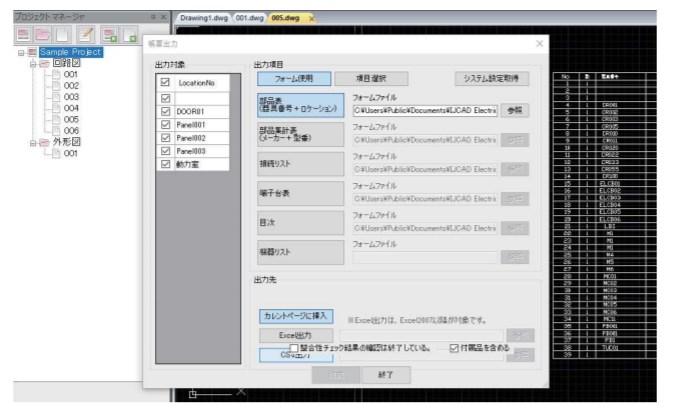Image resolution: width=673 pixels, height=415 pixels.
Task: Collapse the 回路図 folder node
Action: click(33, 64)
